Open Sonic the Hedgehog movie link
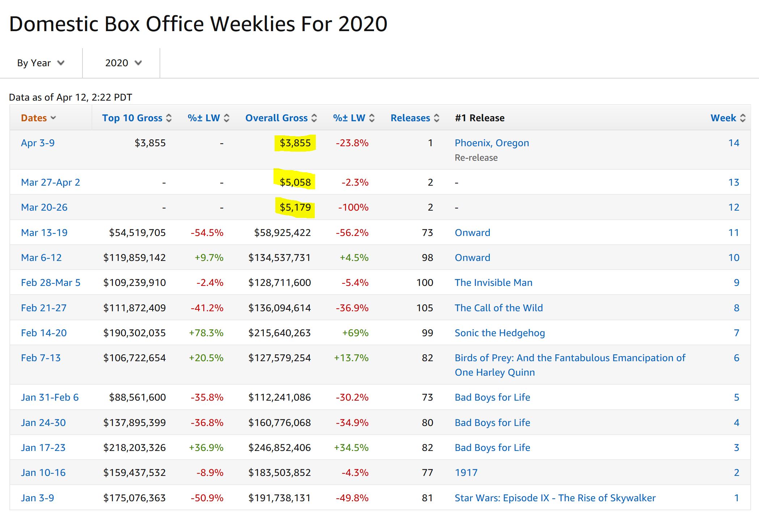This screenshot has height=532, width=759. (500, 333)
